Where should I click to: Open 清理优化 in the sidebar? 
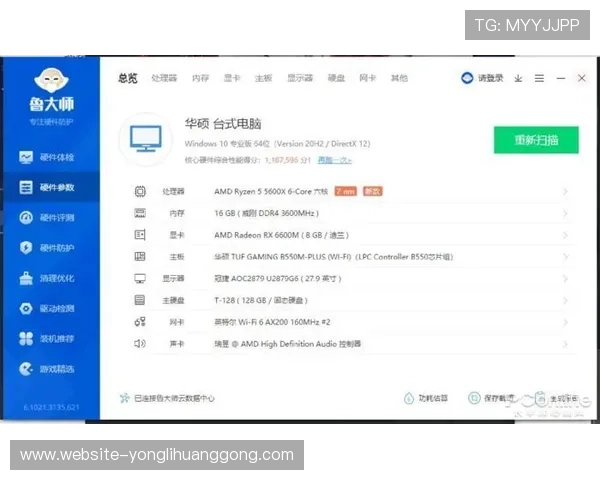tap(47, 278)
